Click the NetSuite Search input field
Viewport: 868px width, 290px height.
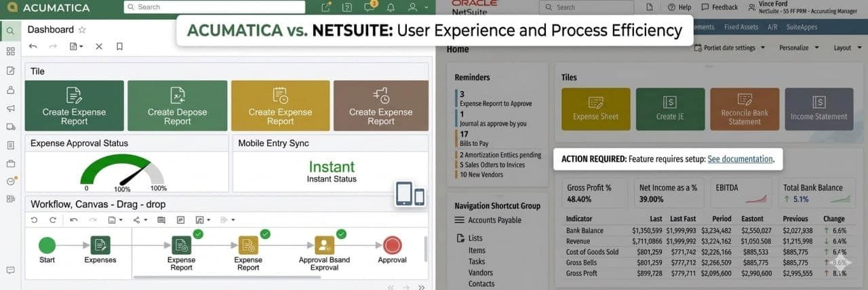pyautogui.click(x=587, y=7)
